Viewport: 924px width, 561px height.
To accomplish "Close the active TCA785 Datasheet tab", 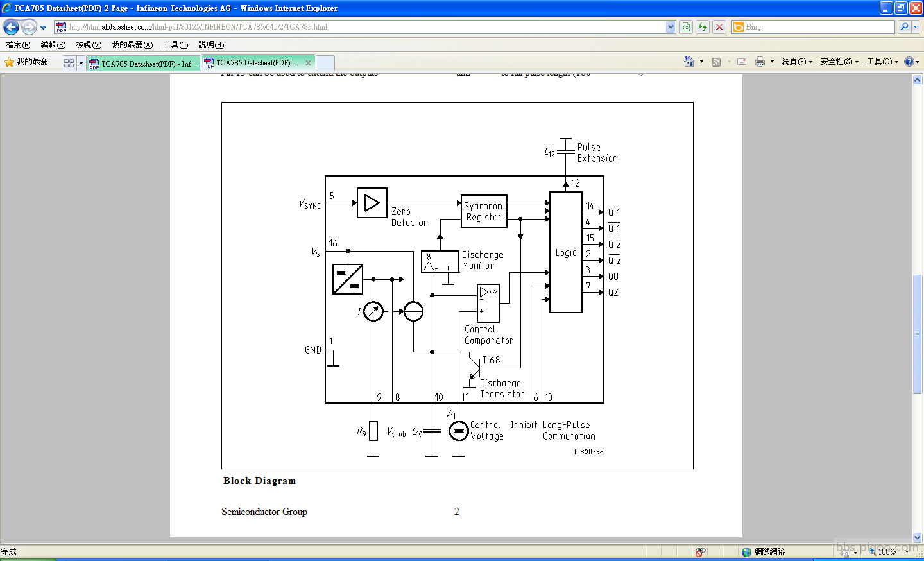I will coord(308,63).
